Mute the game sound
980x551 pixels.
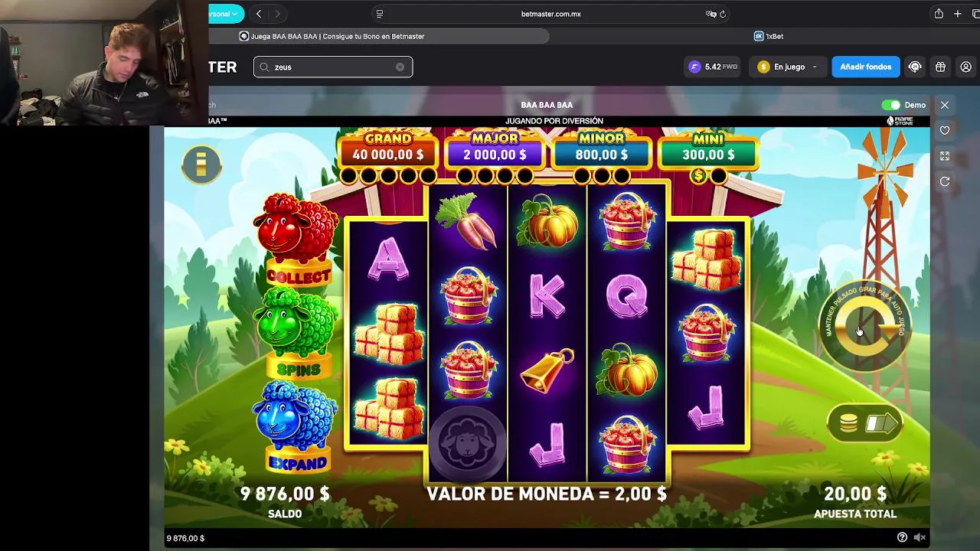click(x=920, y=538)
